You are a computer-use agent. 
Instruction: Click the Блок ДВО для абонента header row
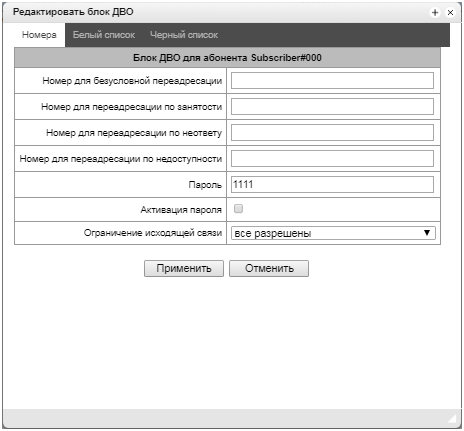coord(227,58)
